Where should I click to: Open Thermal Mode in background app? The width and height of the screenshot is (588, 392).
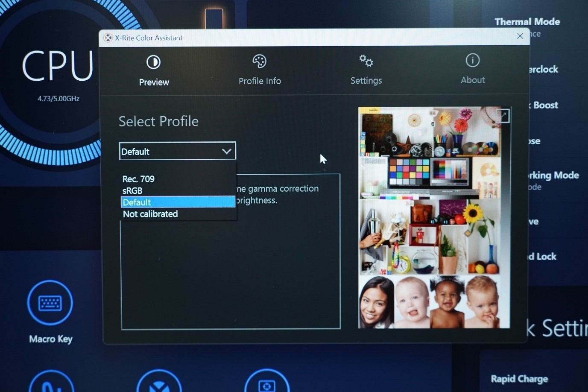(527, 22)
